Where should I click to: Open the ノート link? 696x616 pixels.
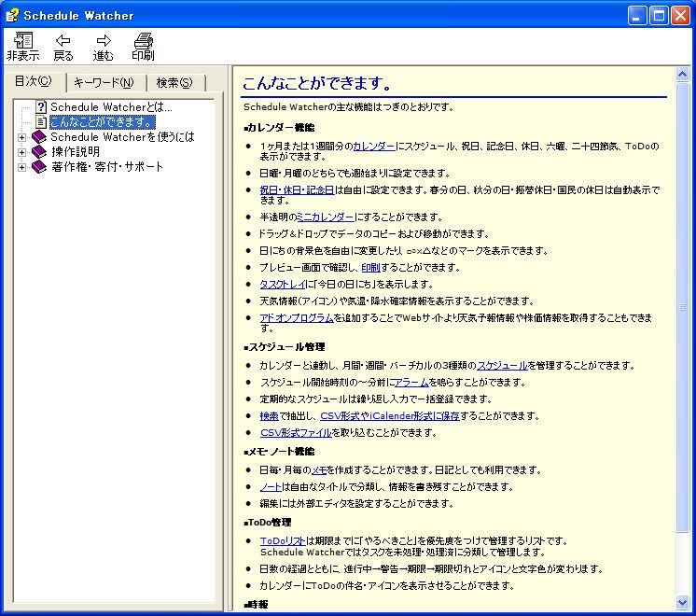[271, 487]
